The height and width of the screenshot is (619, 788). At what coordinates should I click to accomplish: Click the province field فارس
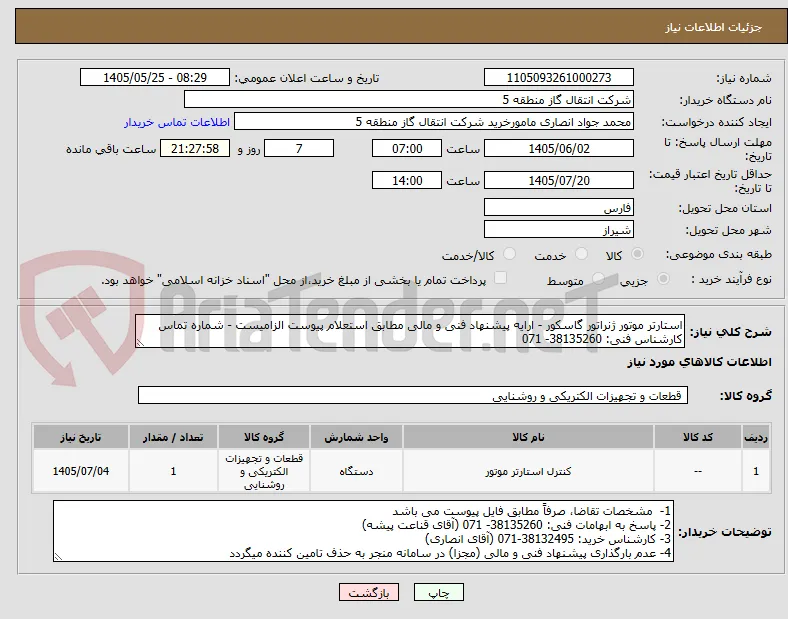(559, 208)
